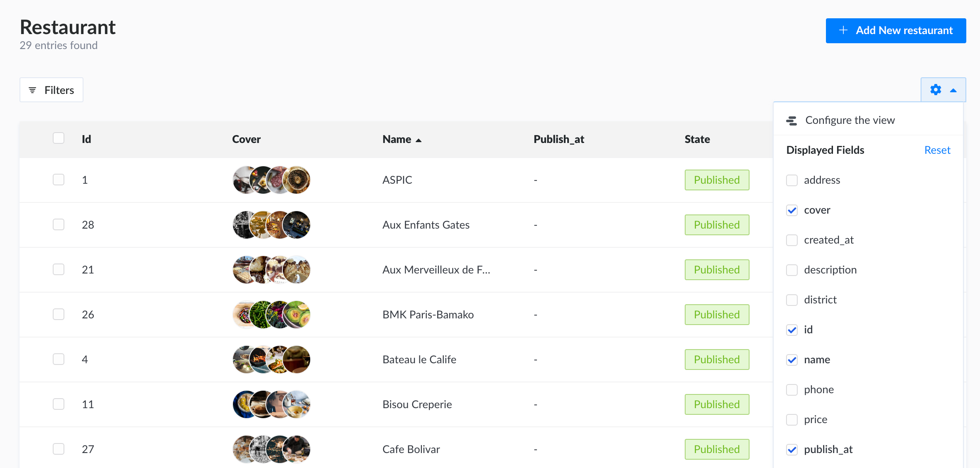Toggle the phone field menu entry
980x468 pixels.
click(818, 389)
